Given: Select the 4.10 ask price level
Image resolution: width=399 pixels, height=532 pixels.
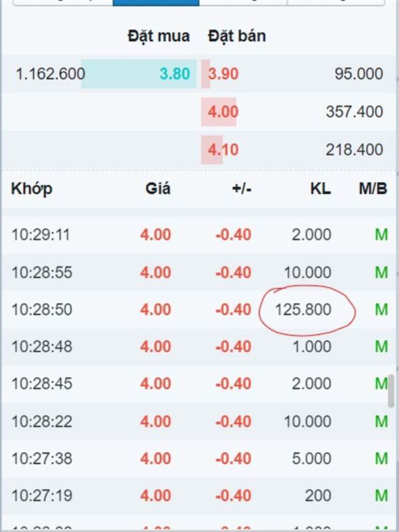Looking at the screenshot, I should click(223, 150).
